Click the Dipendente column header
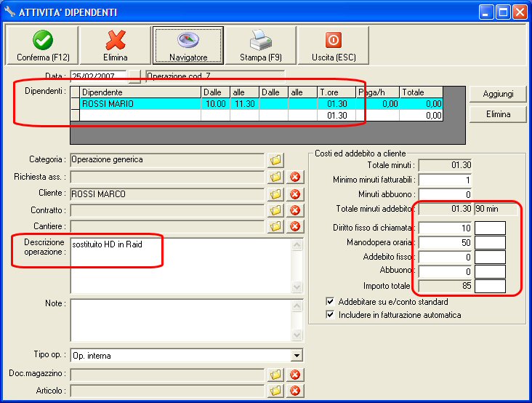The image size is (532, 403). [x=140, y=92]
